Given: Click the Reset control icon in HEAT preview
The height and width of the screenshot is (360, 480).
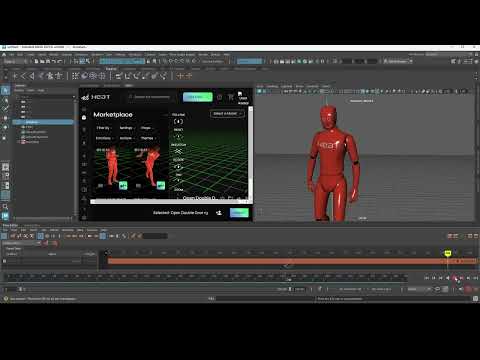Looking at the screenshot, I should click(178, 136).
